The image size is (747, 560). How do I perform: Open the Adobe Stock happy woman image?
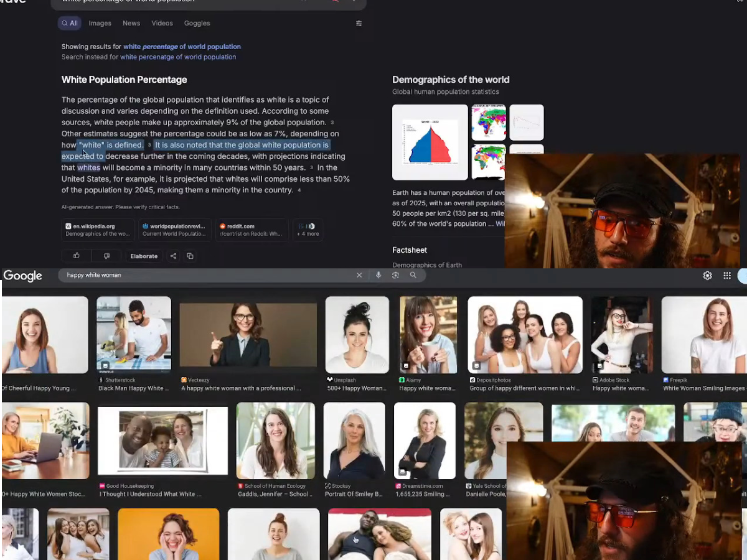[622, 335]
